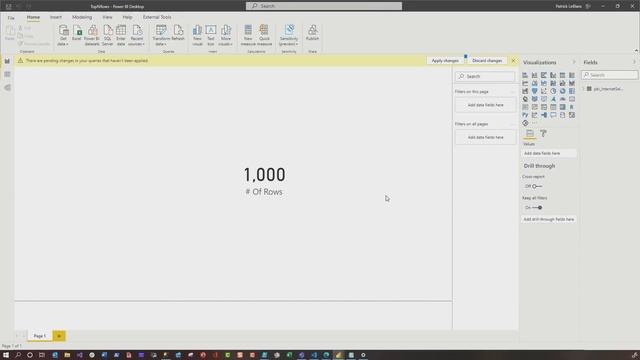Select the Page 1 tab
This screenshot has width=640, height=360.
point(40,336)
